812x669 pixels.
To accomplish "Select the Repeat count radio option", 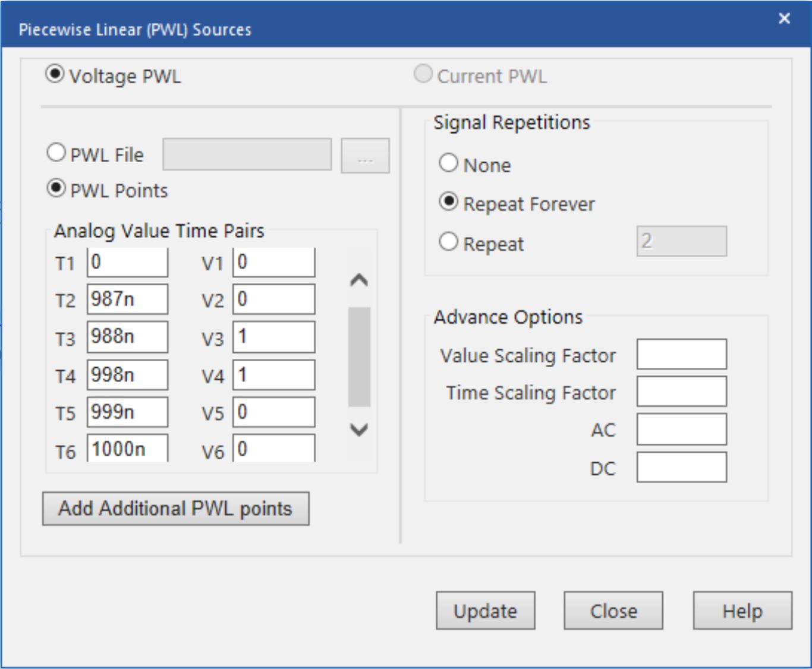I will click(448, 242).
